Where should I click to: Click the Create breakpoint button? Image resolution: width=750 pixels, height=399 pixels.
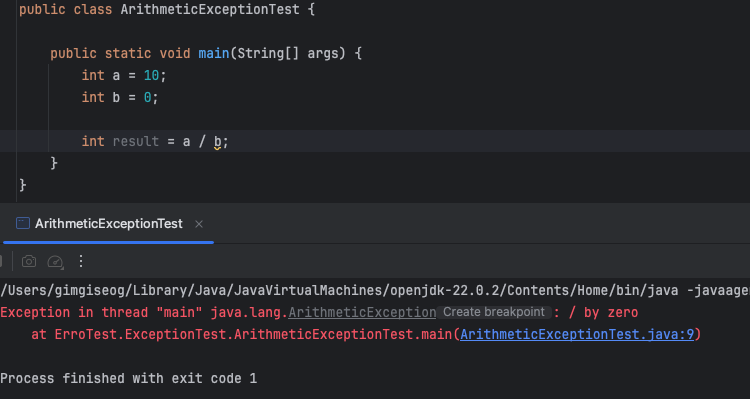[494, 312]
